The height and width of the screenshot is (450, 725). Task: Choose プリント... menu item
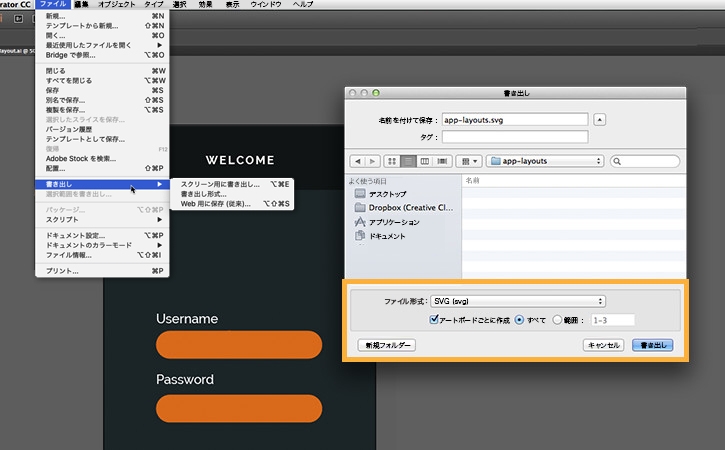102,271
